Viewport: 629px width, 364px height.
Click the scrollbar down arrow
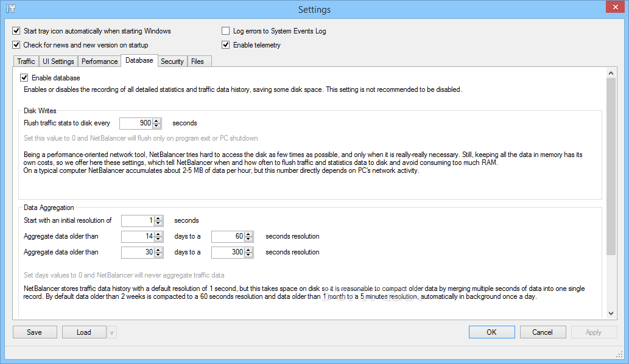click(x=611, y=313)
